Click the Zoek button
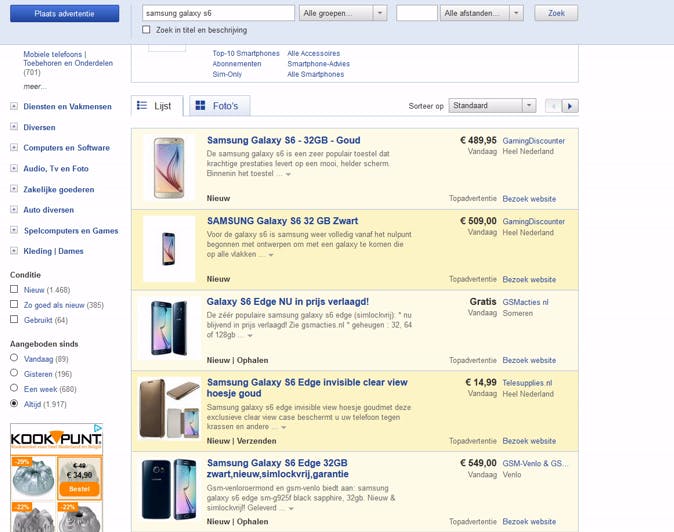Image resolution: width=674 pixels, height=532 pixels. coord(556,13)
